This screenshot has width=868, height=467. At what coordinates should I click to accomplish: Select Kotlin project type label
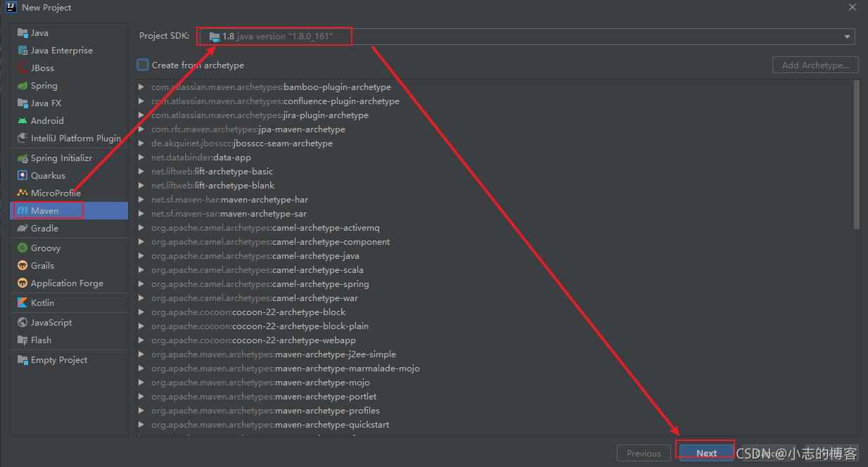click(x=42, y=302)
